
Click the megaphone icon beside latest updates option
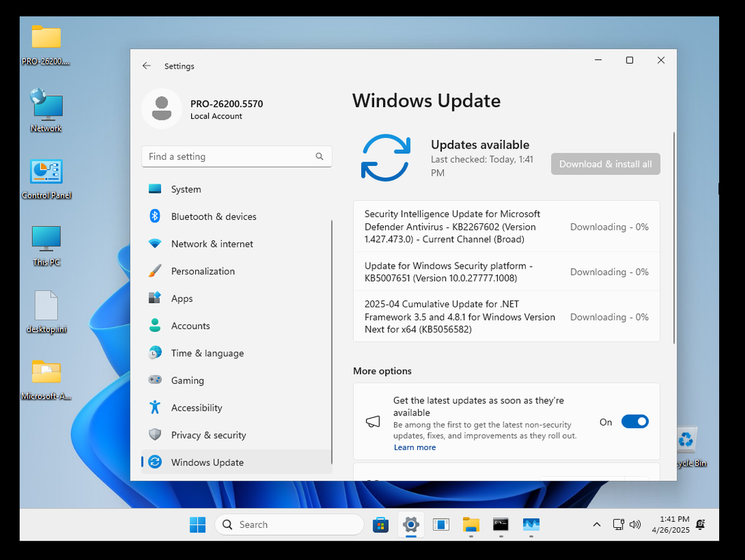[373, 421]
